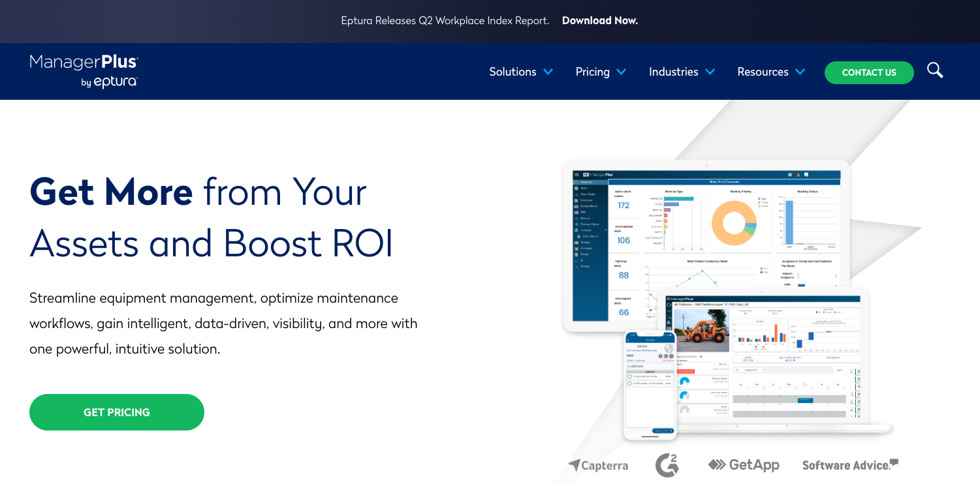Expand the Industries navigation menu
Screen dimensions: 980x484
coord(682,72)
